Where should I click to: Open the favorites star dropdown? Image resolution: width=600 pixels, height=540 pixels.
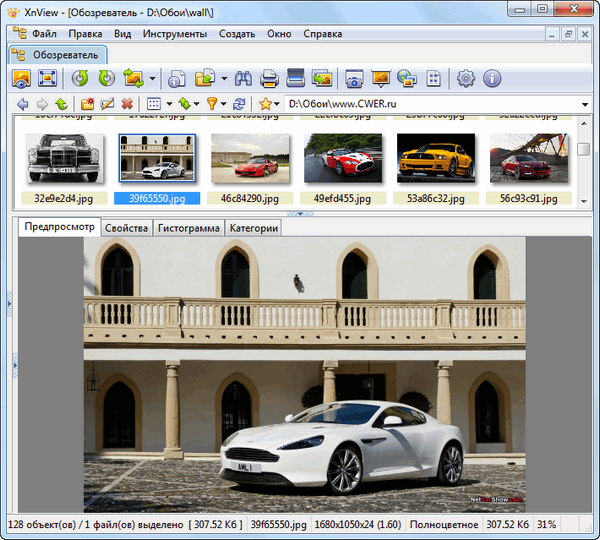click(268, 104)
